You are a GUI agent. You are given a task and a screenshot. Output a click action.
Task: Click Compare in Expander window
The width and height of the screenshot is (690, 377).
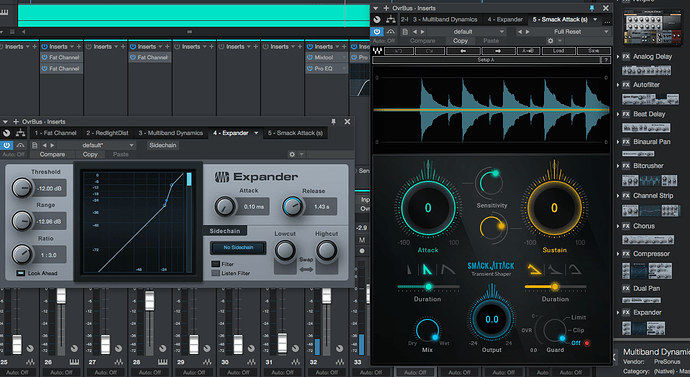52,154
